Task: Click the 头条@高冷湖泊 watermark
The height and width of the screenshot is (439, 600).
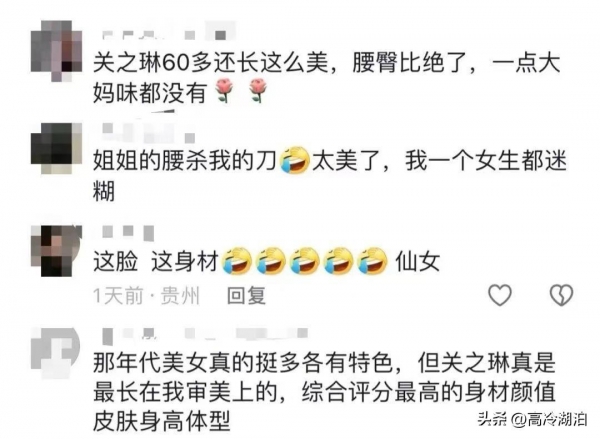Action: [532, 419]
